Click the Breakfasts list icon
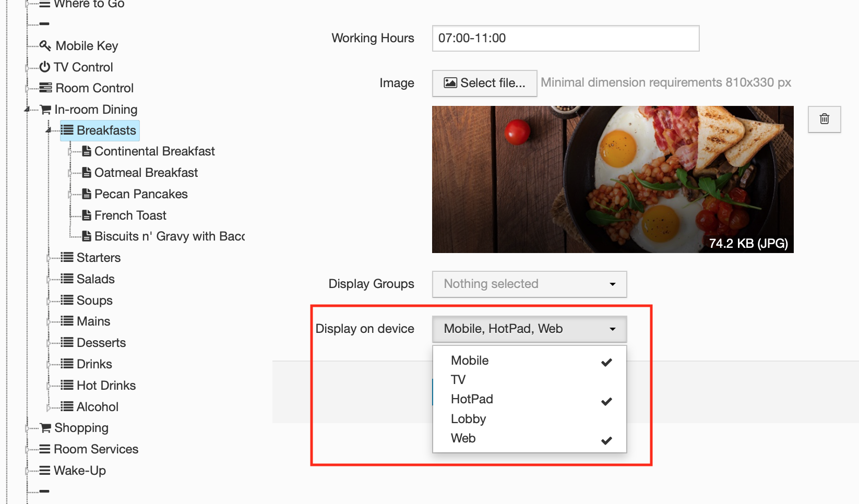 (x=67, y=130)
